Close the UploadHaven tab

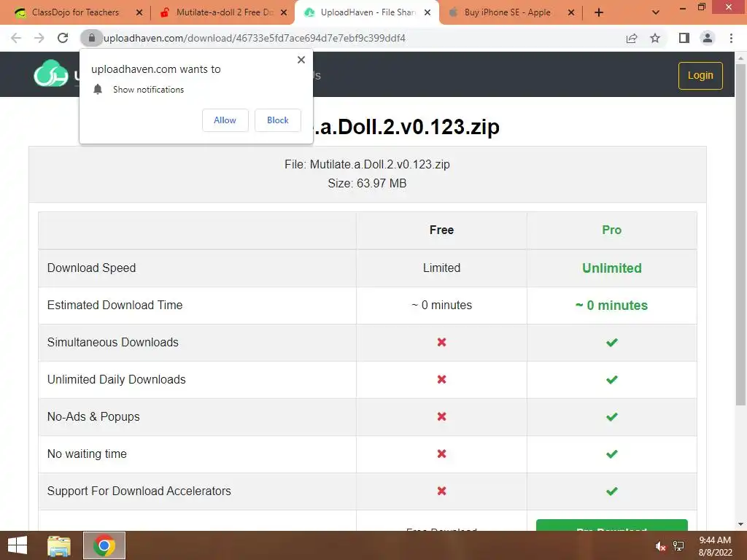(427, 12)
